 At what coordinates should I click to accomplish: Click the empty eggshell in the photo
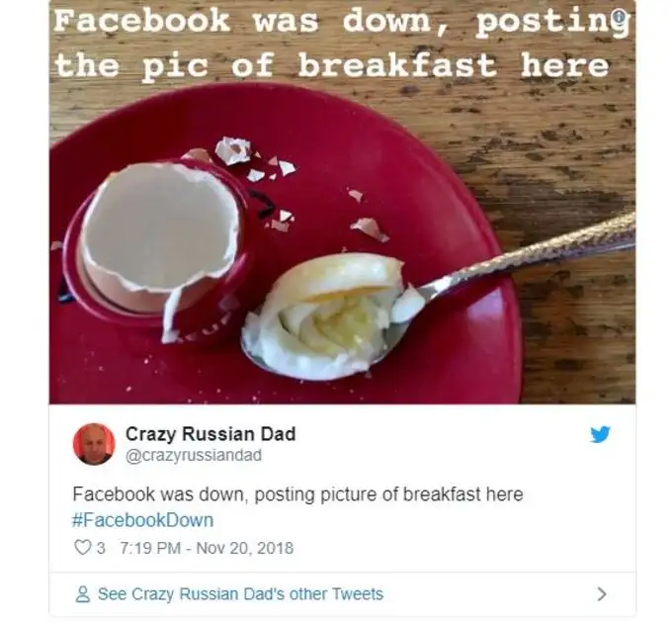point(161,236)
